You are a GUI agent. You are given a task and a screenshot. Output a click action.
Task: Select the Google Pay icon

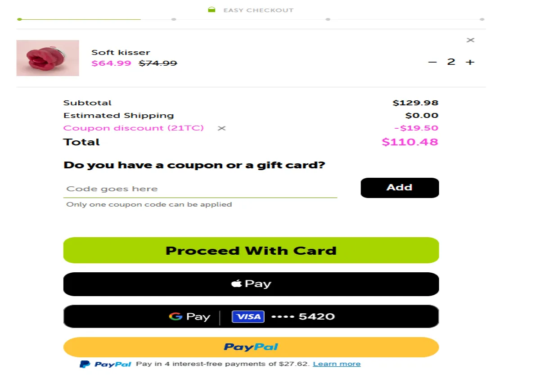tap(175, 316)
